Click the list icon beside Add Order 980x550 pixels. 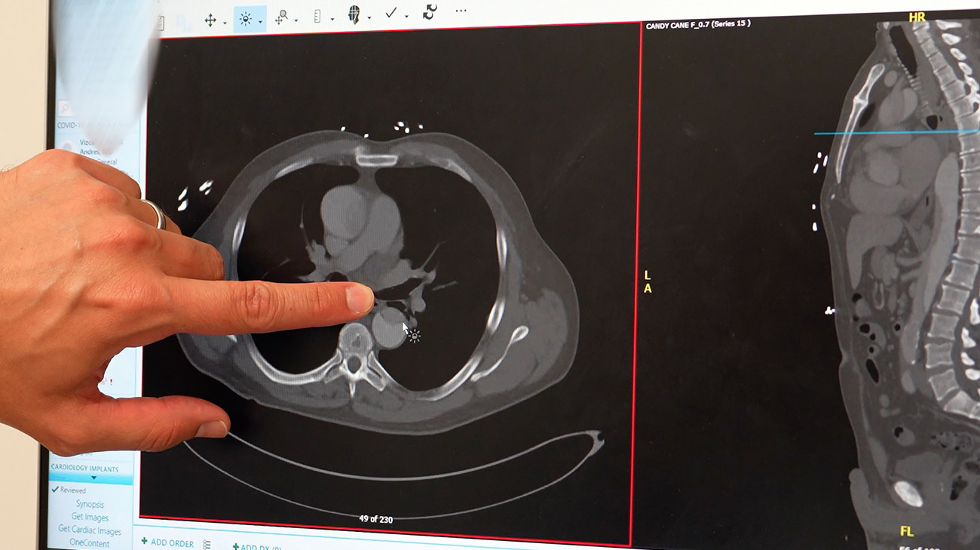pyautogui.click(x=207, y=544)
